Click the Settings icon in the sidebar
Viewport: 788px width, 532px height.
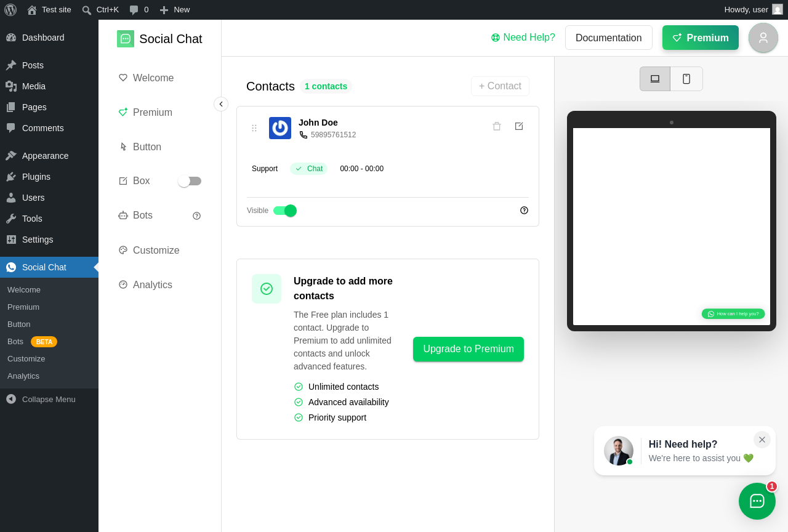click(x=11, y=240)
